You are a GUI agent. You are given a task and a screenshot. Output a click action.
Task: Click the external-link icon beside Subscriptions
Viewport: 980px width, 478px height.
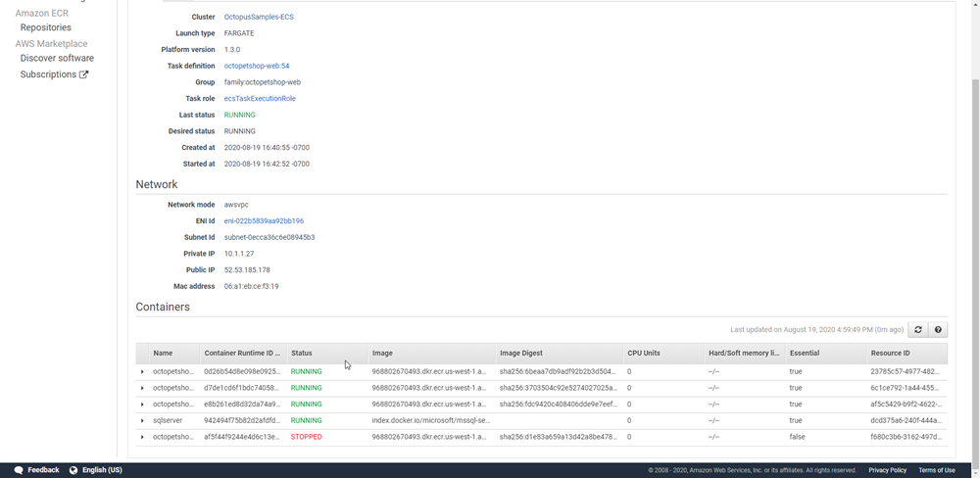click(x=83, y=74)
